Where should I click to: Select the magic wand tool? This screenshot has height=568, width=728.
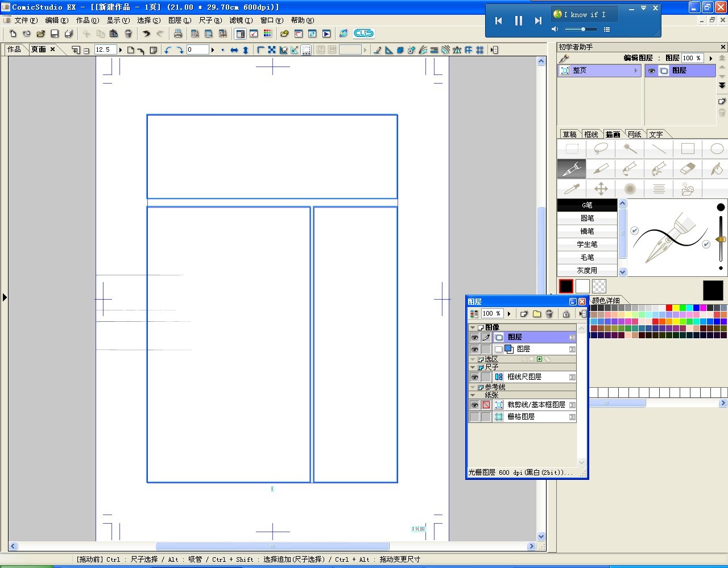click(630, 149)
